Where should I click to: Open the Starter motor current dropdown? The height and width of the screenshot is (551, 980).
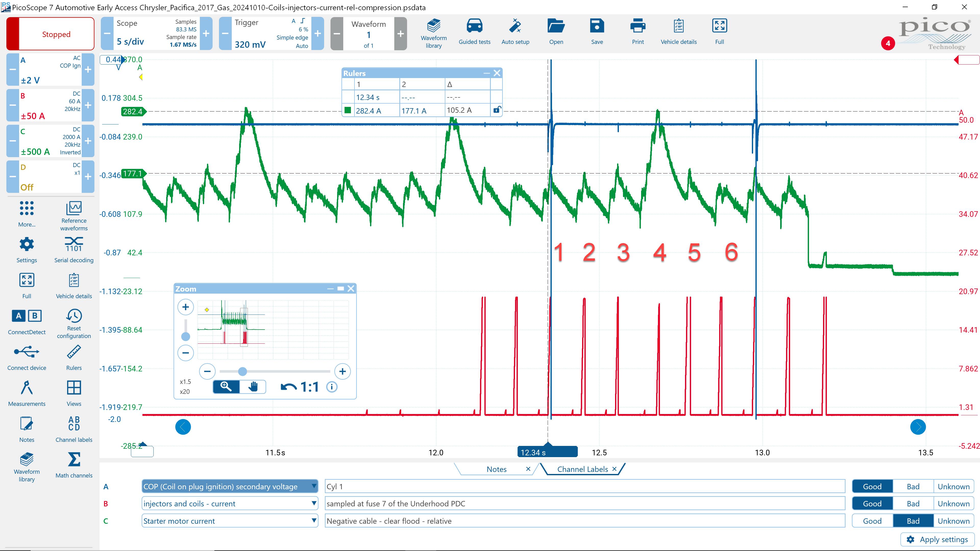click(313, 521)
